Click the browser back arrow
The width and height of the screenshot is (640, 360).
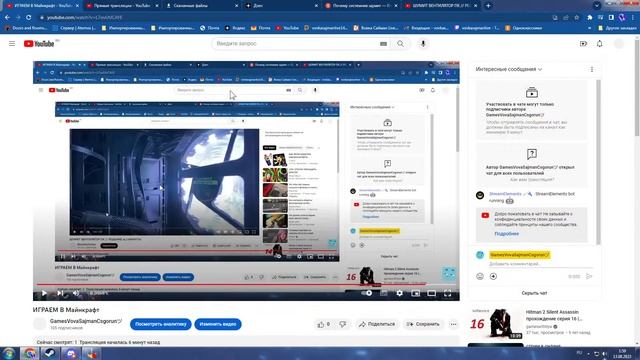(x=7, y=18)
